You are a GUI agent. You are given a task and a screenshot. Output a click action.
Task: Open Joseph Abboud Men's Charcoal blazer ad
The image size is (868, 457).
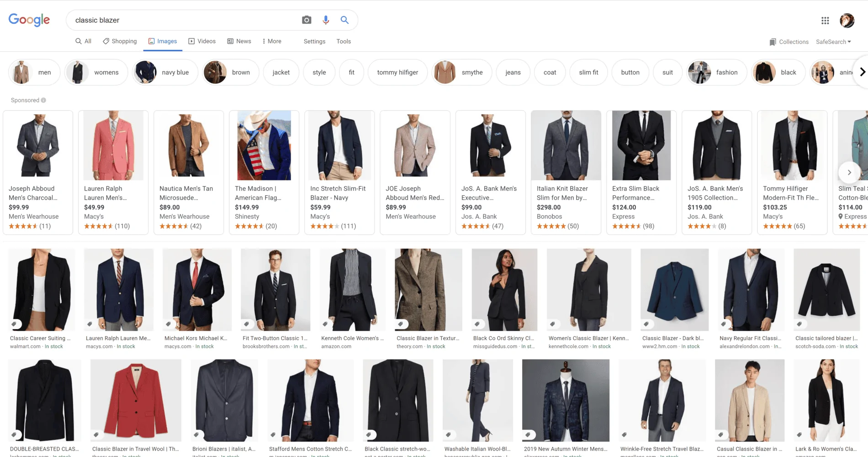click(x=38, y=172)
